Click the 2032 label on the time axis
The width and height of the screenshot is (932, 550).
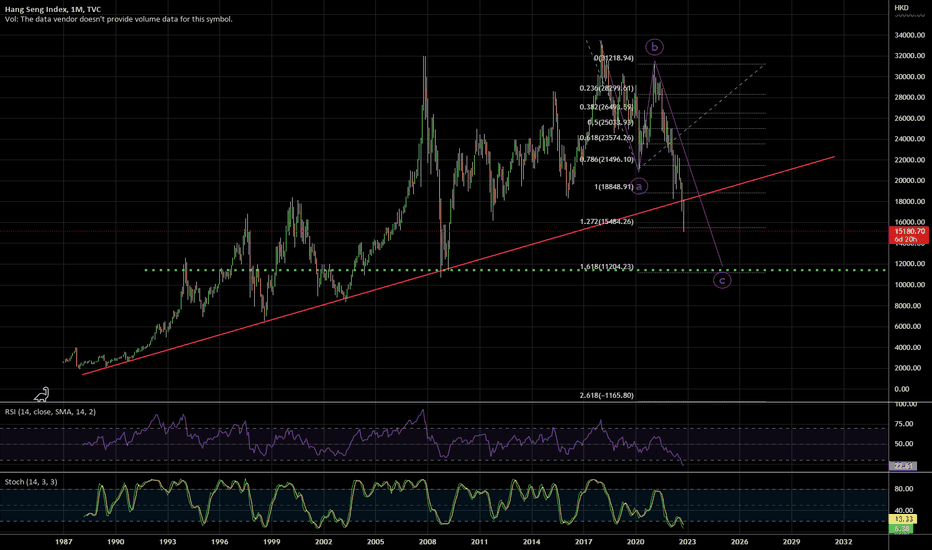843,542
